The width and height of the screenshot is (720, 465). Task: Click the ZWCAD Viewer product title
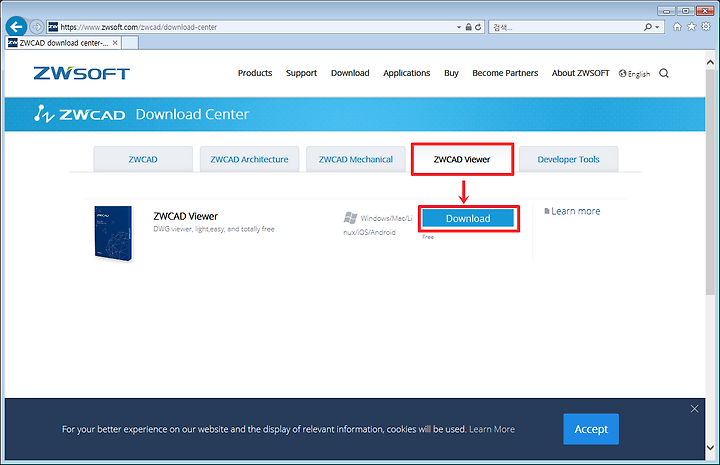click(x=186, y=216)
